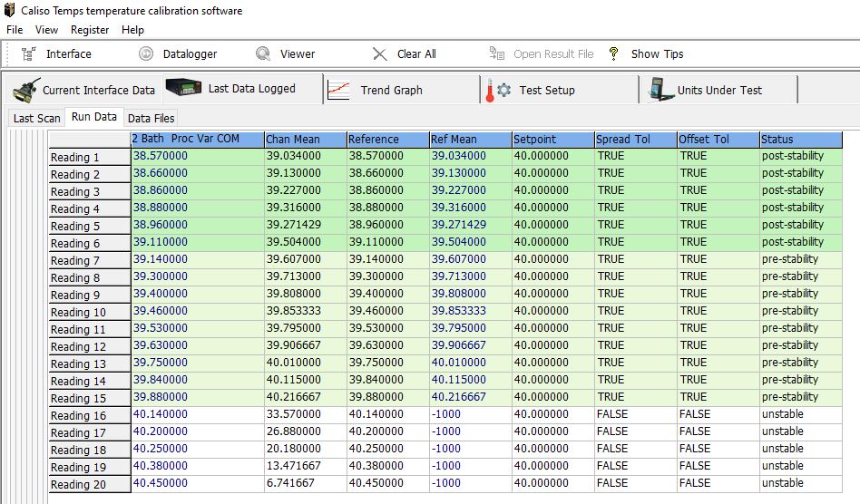
Task: Click the 2 Bath Proc Var COM column header
Action: pyautogui.click(x=198, y=140)
